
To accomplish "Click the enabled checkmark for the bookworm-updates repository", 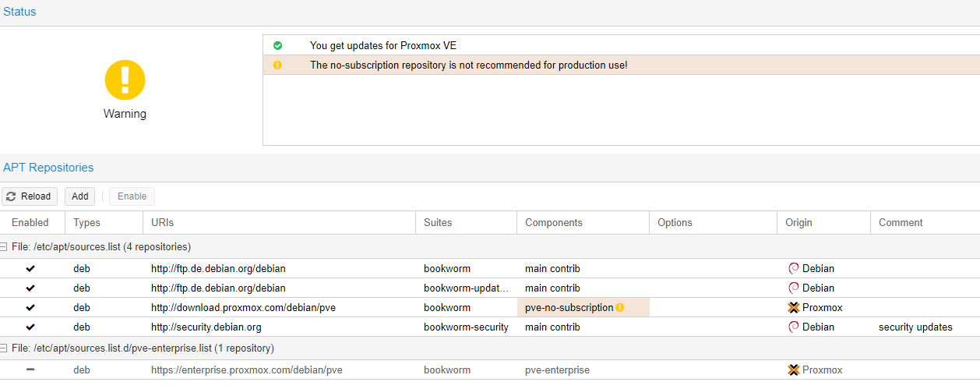I will [x=30, y=288].
